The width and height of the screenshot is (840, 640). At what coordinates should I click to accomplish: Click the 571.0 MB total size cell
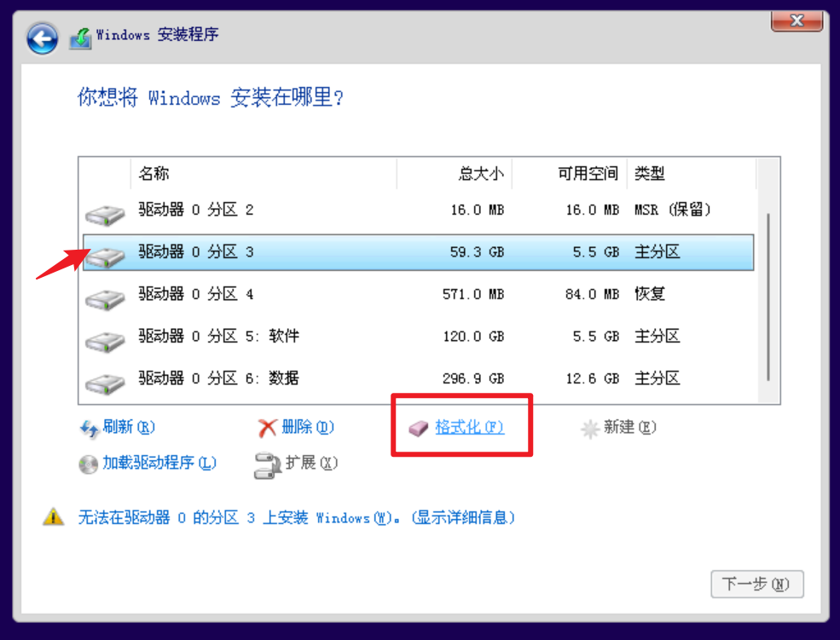coord(473,294)
